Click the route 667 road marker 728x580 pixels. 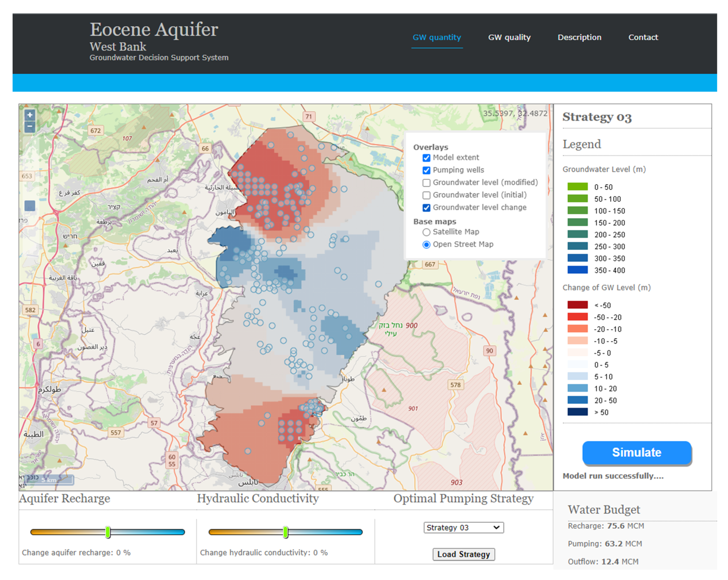click(430, 264)
